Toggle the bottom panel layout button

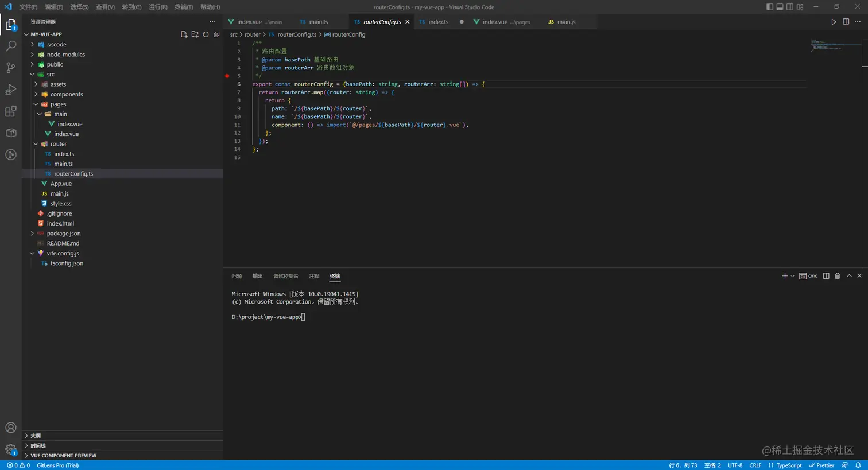[780, 7]
